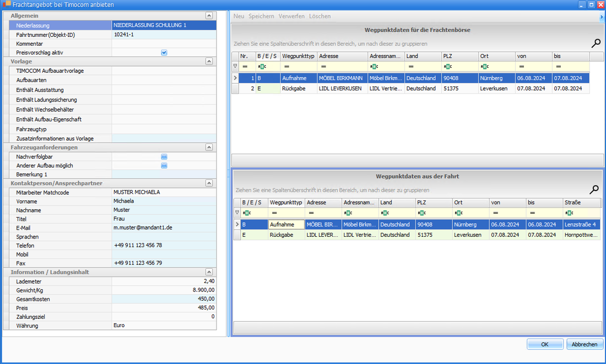Click the toolbar overflow arrow at right edge
The image size is (606, 364).
point(601,17)
